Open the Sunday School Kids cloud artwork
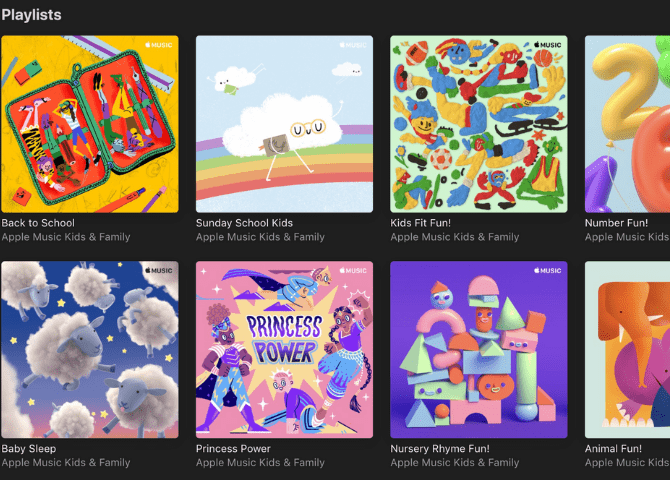This screenshot has height=480, width=670. [x=284, y=124]
